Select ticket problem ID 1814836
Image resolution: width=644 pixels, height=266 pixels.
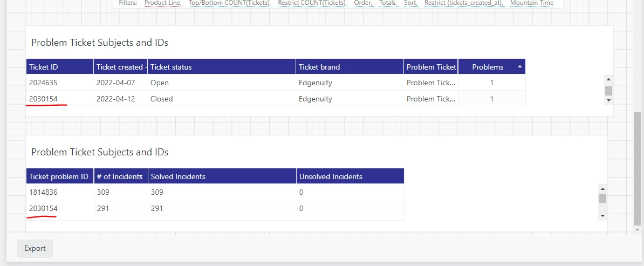click(60, 192)
